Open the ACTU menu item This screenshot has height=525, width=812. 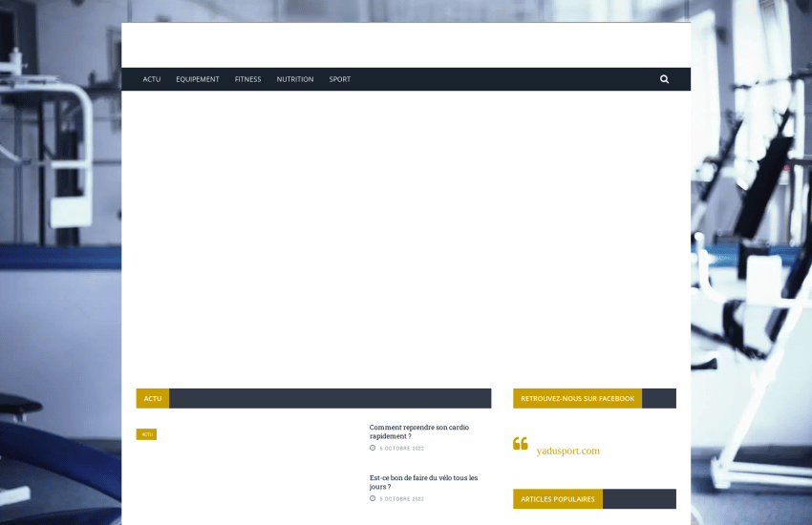click(x=152, y=79)
